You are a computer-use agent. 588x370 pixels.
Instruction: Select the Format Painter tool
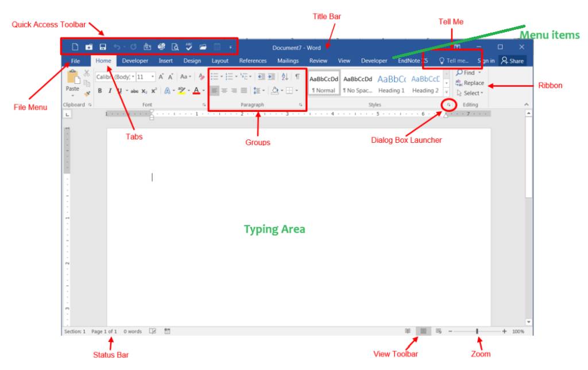click(x=87, y=94)
